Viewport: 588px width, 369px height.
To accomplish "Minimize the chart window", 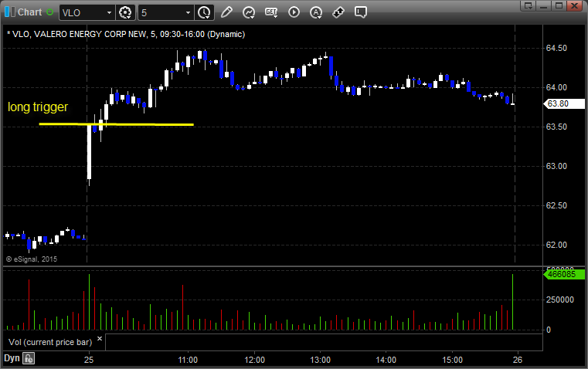I will click(x=544, y=5).
